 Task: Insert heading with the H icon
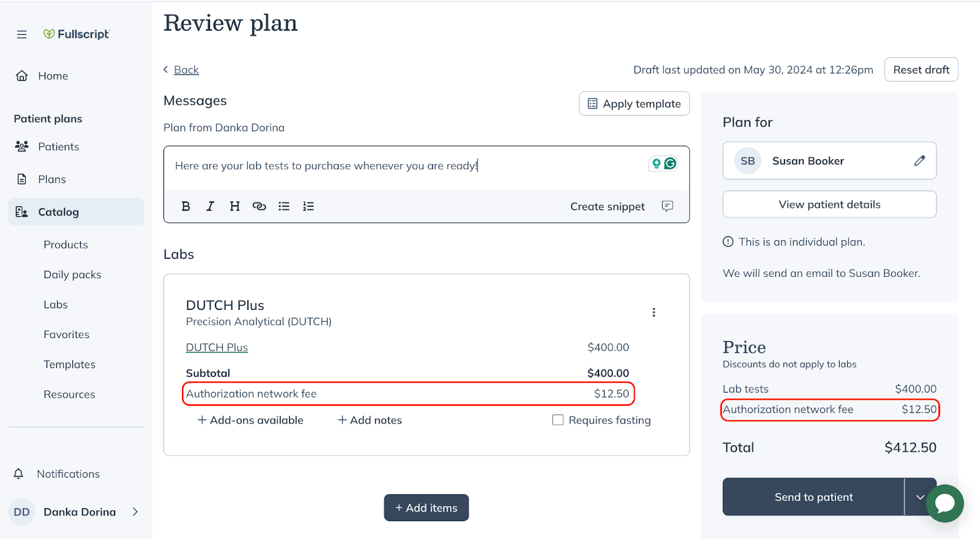click(235, 206)
